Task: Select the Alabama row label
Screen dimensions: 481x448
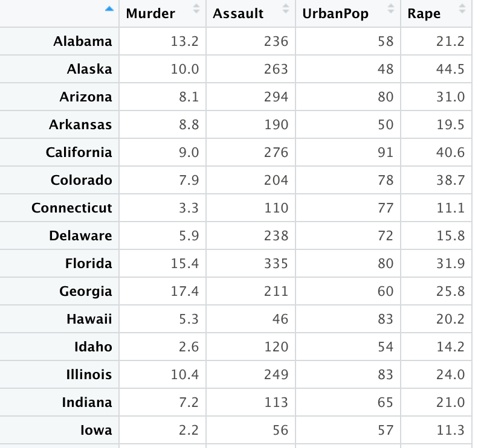Action: click(x=83, y=41)
